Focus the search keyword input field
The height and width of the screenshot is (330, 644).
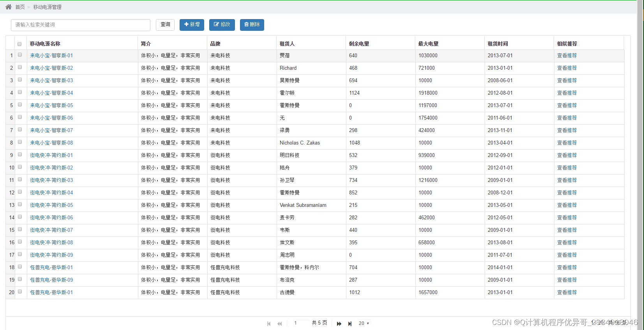tap(81, 25)
